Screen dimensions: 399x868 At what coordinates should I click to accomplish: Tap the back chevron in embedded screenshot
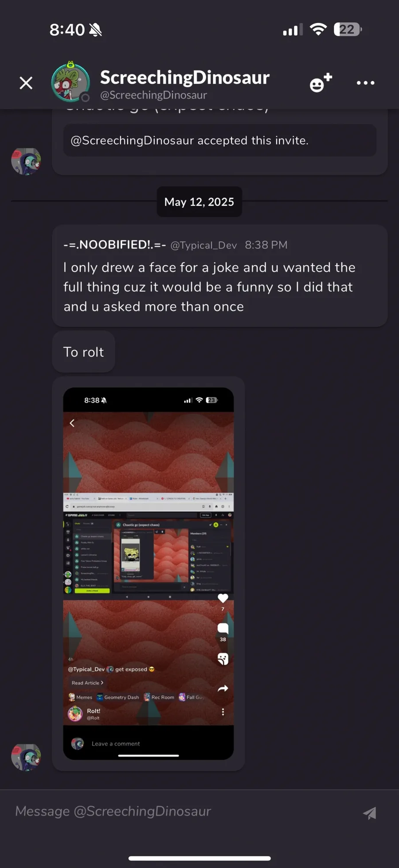click(72, 423)
